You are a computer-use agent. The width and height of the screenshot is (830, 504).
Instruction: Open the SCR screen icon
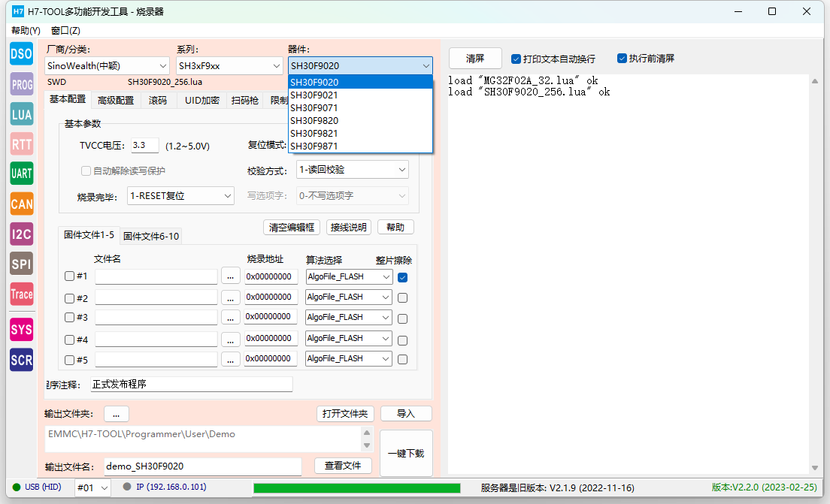click(x=22, y=360)
